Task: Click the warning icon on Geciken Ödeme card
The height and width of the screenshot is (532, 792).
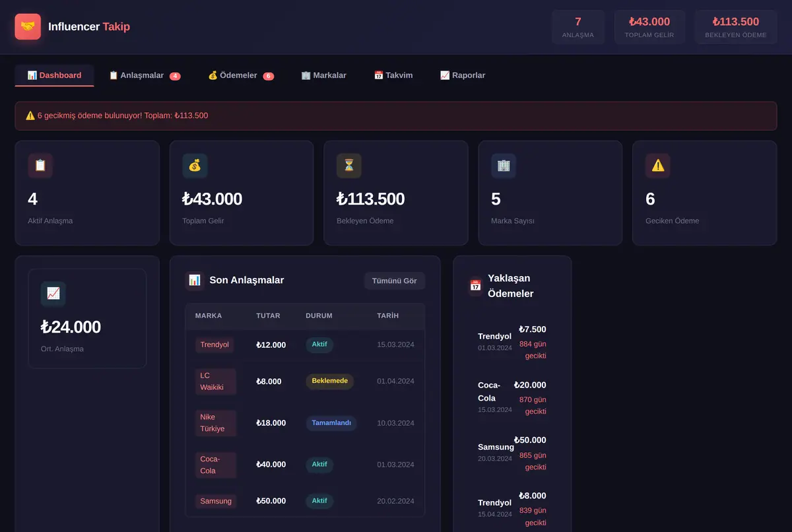Action: click(658, 166)
